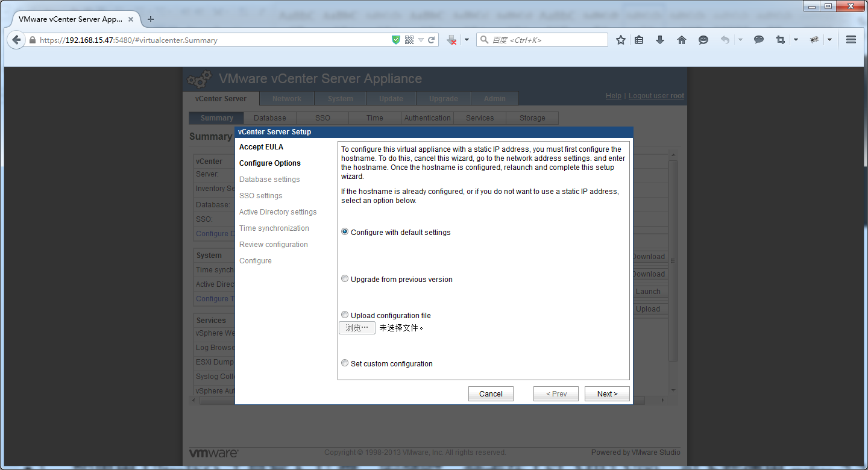Image resolution: width=868 pixels, height=470 pixels.
Task: Click the Summary page vertical scrollbar
Action: tap(673, 271)
